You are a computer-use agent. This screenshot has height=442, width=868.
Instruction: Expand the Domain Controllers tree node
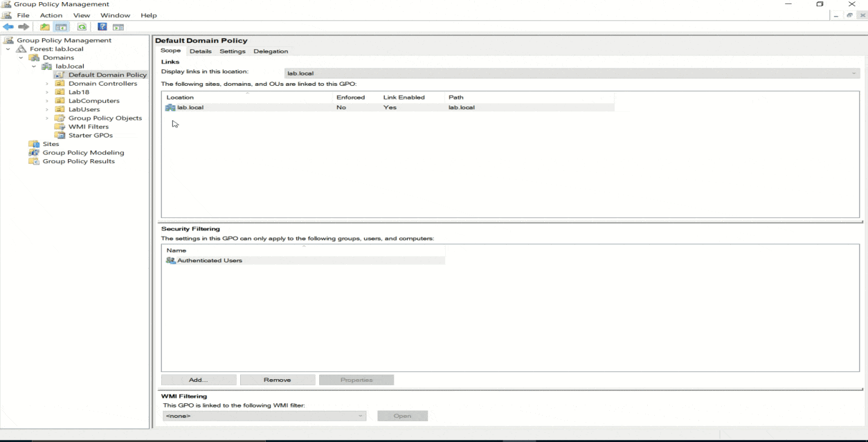click(47, 84)
